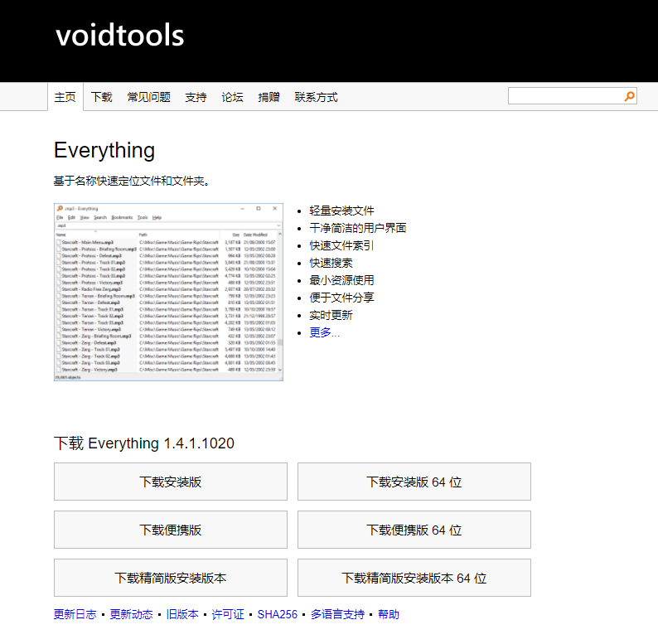Open the 帮助 link

(389, 614)
